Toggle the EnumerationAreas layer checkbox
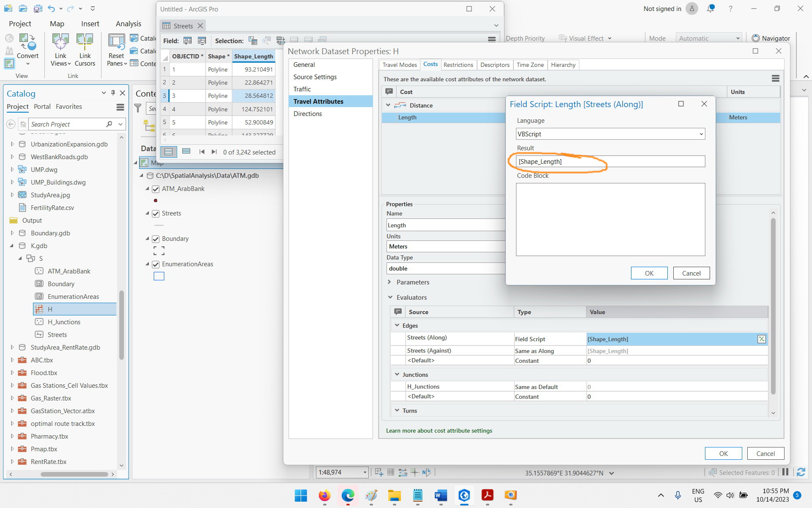 [156, 264]
